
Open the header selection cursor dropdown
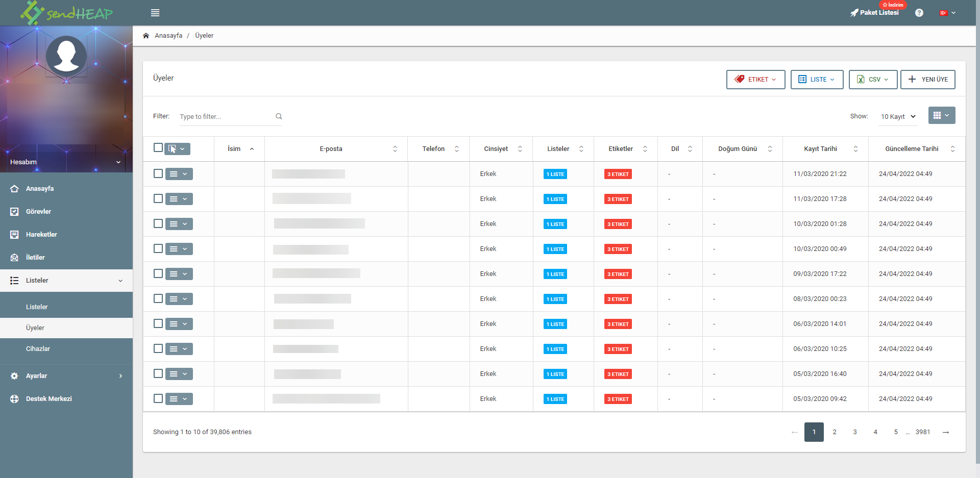click(x=177, y=149)
